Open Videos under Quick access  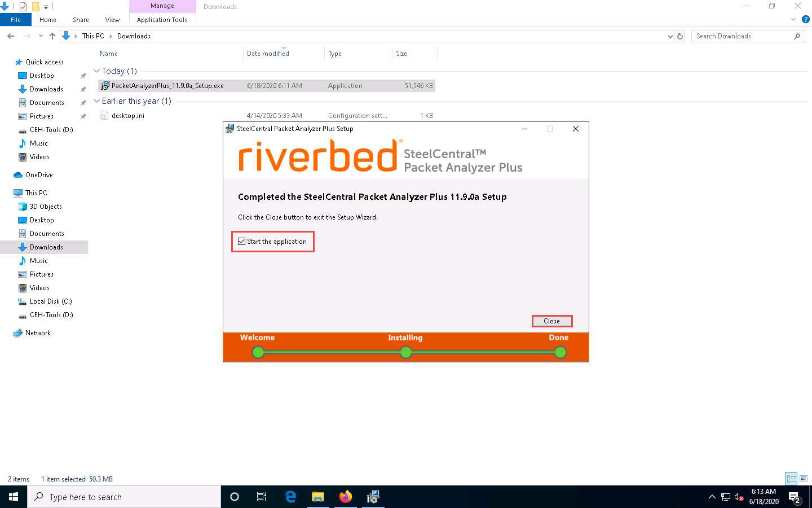point(39,157)
